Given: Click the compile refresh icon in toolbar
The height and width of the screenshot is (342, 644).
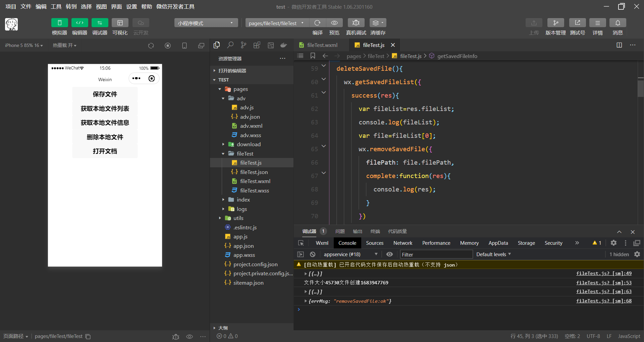Looking at the screenshot, I should coord(317,23).
